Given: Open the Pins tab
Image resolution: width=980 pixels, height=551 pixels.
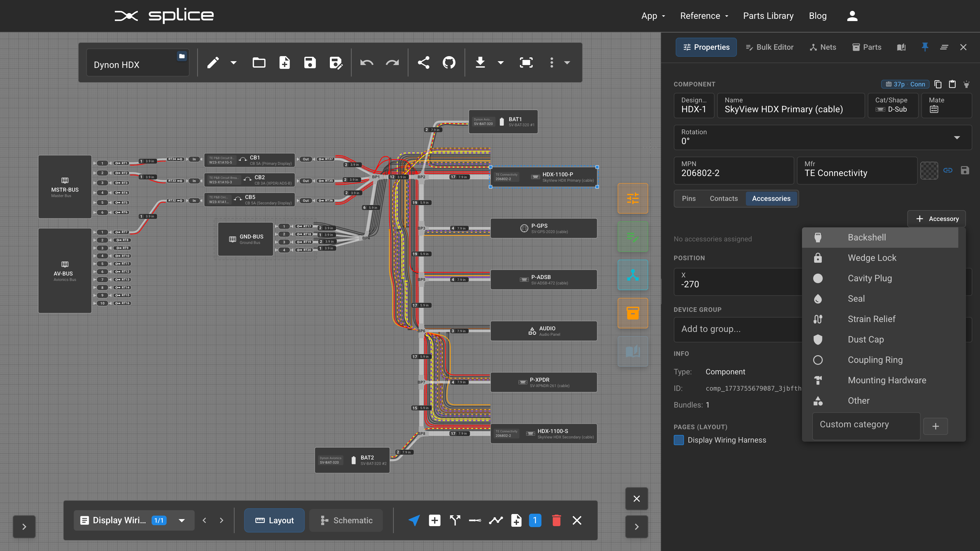Looking at the screenshot, I should [689, 199].
